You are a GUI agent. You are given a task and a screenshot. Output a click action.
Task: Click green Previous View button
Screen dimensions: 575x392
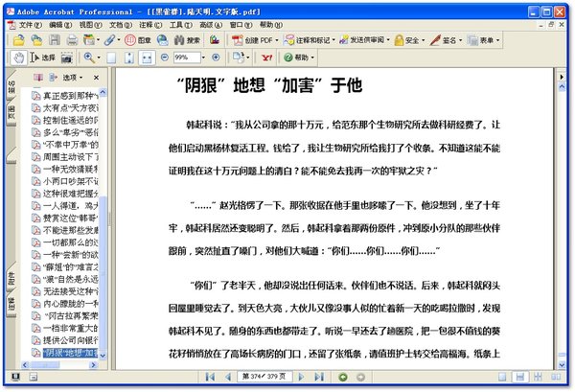(x=343, y=377)
